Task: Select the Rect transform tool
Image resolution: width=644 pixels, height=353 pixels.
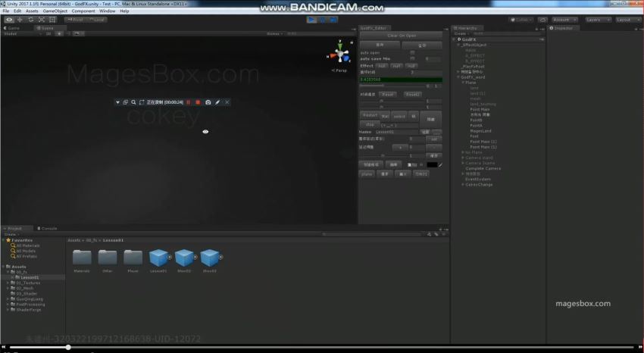Action: pos(52,19)
